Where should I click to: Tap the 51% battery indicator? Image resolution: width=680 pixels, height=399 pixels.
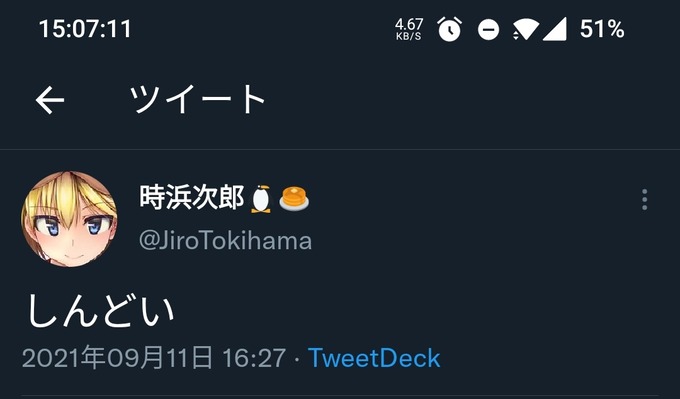point(602,29)
